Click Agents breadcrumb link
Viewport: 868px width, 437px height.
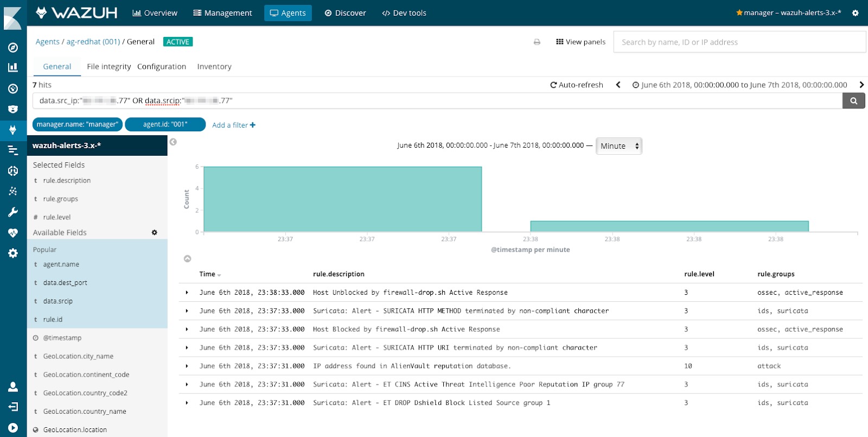(48, 42)
